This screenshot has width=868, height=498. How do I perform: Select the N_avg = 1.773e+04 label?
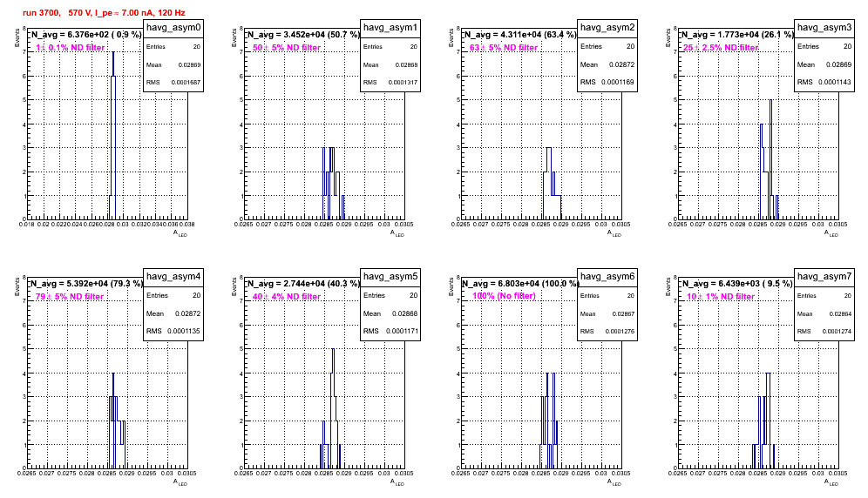click(x=737, y=34)
